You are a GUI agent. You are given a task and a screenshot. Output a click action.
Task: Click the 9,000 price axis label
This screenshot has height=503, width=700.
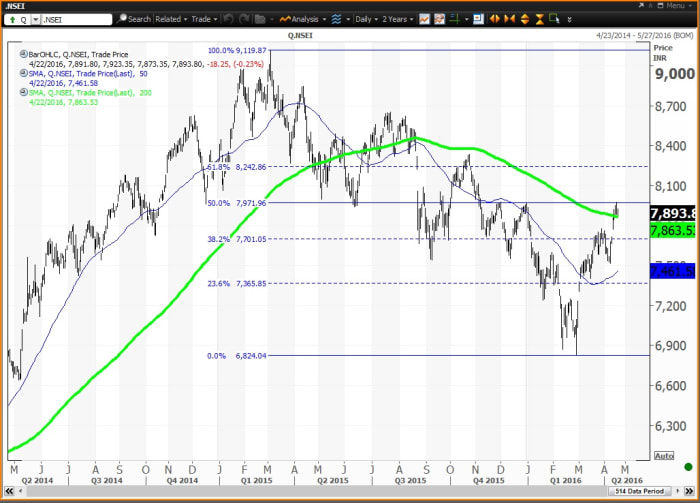pyautogui.click(x=675, y=74)
